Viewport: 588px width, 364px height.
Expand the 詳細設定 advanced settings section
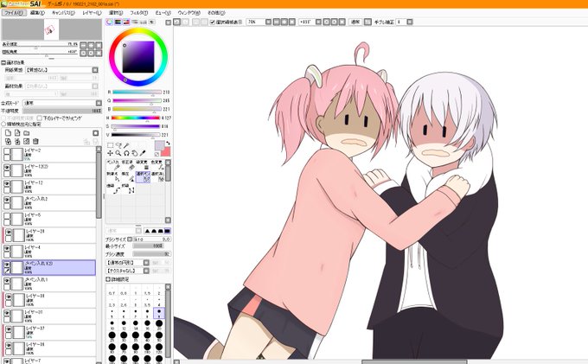click(x=108, y=279)
